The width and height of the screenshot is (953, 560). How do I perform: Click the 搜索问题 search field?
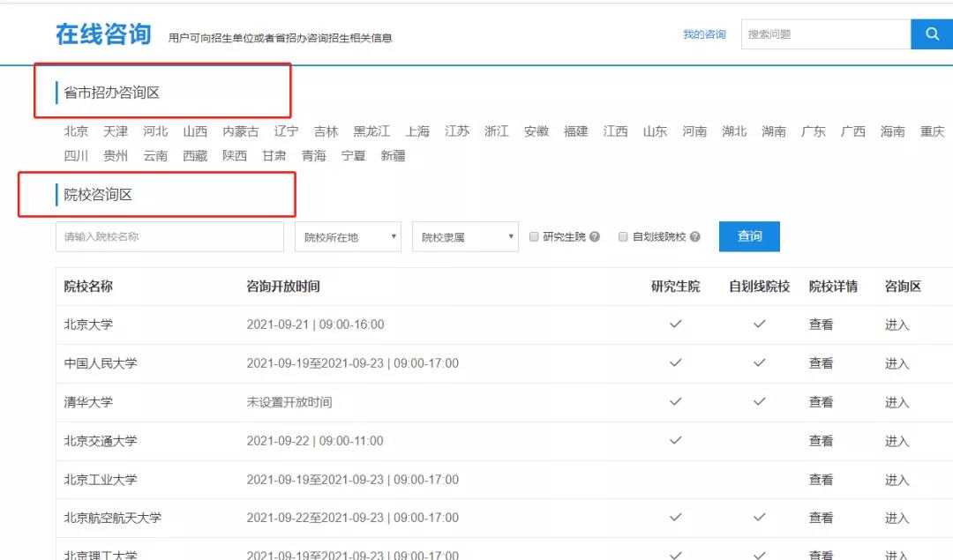[825, 34]
